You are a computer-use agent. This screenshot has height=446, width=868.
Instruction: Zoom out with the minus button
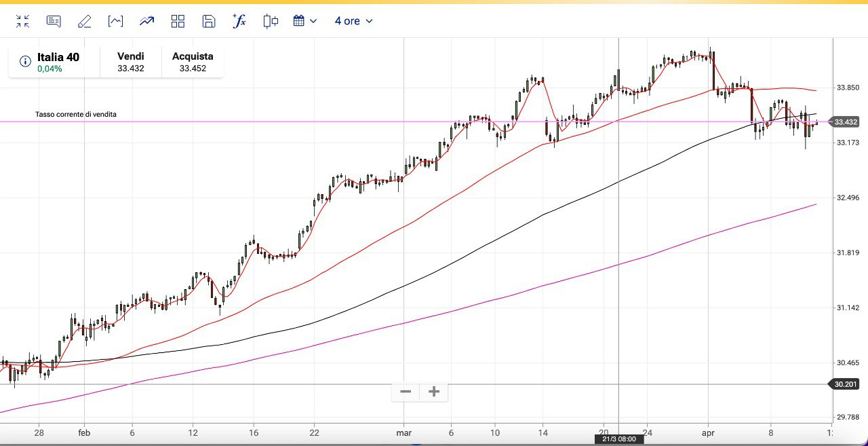coord(406,392)
